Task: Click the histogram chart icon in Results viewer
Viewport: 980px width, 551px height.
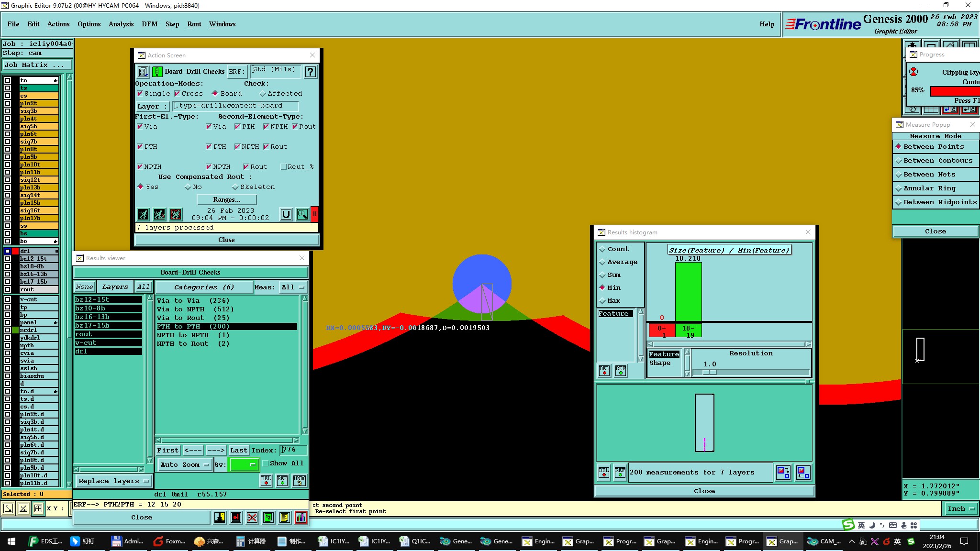Action: pos(301,518)
